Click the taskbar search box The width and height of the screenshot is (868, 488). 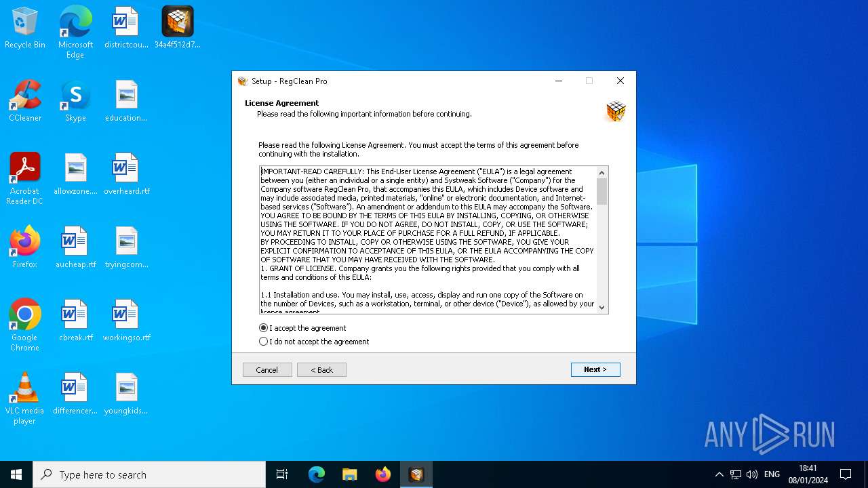(149, 474)
